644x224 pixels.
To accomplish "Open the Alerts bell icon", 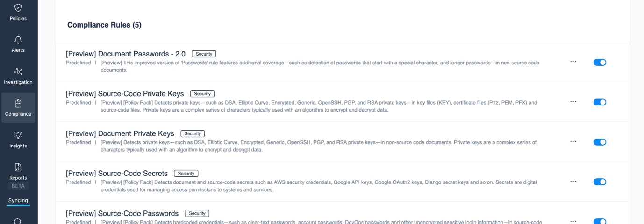I will 18,40.
